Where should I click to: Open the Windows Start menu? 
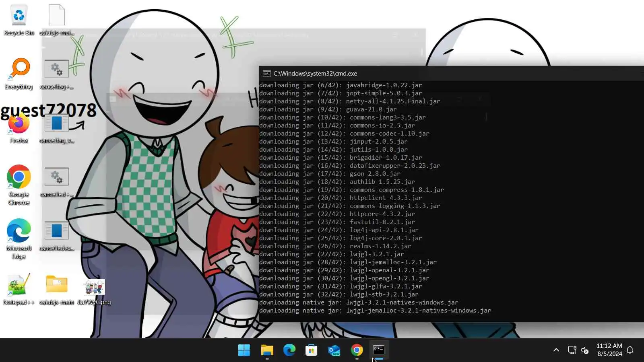click(244, 350)
